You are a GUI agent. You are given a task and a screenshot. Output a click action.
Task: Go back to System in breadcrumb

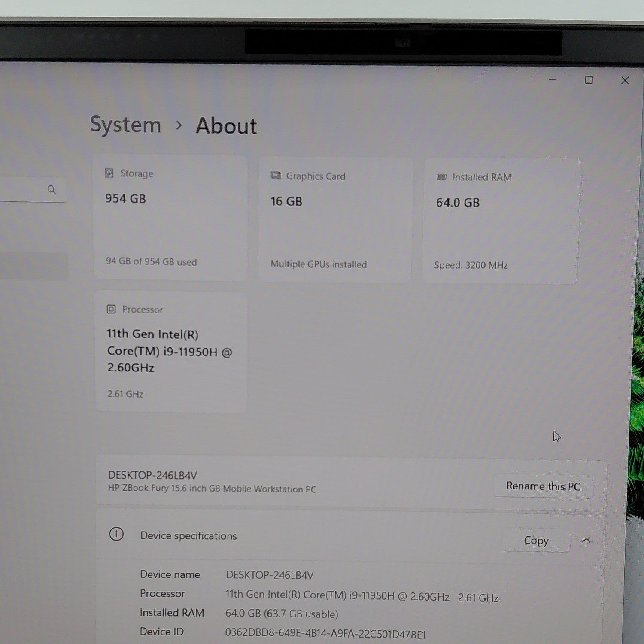125,125
